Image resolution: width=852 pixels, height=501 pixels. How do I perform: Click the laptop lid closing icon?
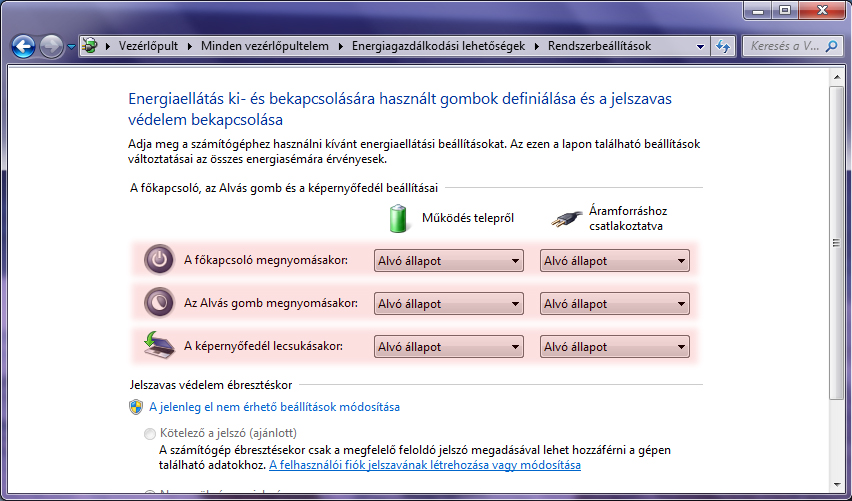coord(158,345)
